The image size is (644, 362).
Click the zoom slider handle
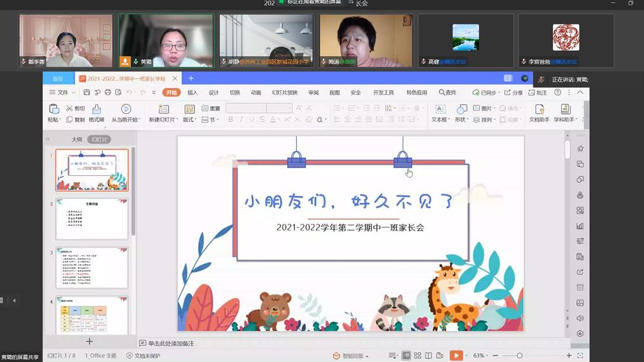pos(520,356)
